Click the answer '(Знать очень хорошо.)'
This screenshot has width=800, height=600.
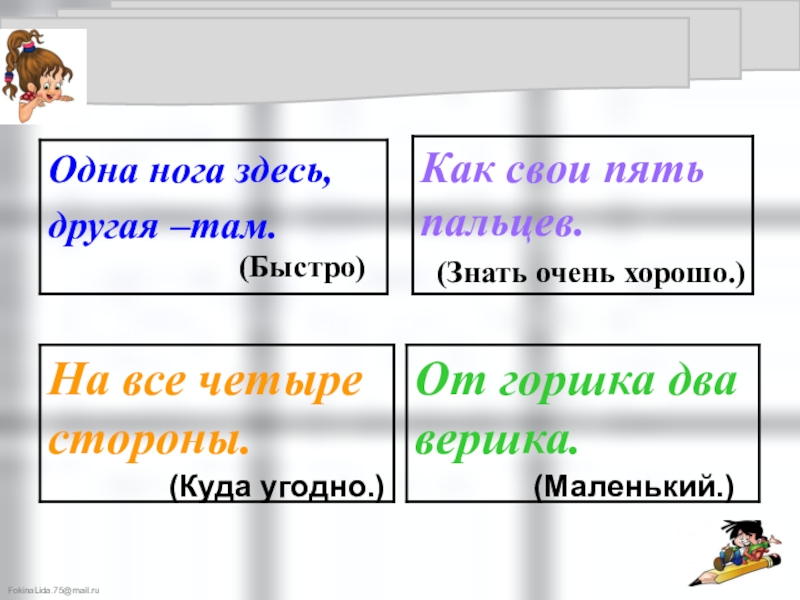591,274
